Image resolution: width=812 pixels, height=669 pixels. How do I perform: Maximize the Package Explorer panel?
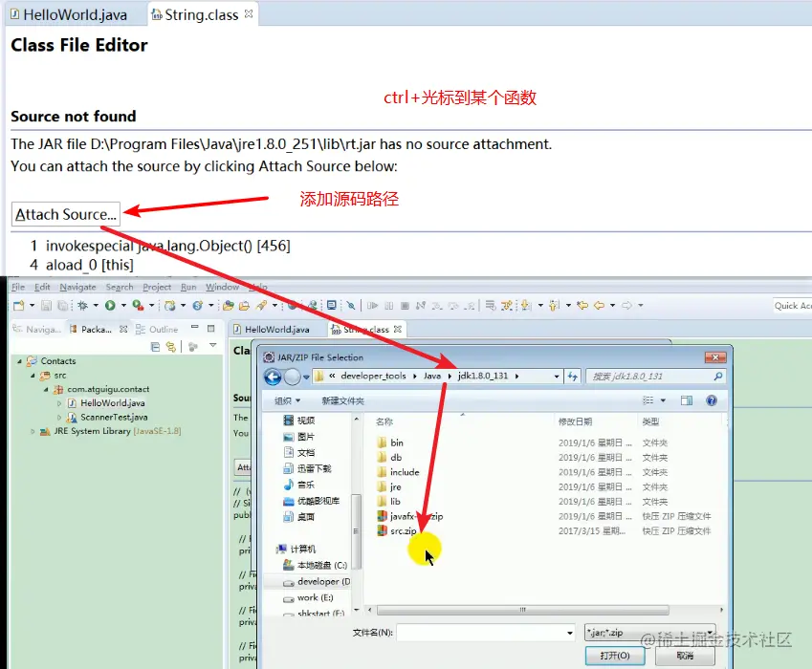coord(210,328)
